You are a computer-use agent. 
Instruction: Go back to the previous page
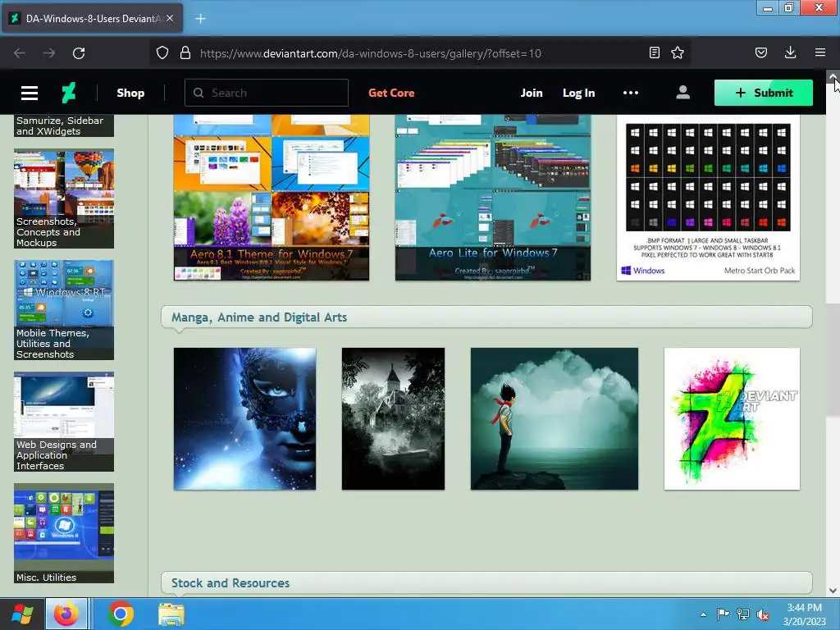point(20,53)
